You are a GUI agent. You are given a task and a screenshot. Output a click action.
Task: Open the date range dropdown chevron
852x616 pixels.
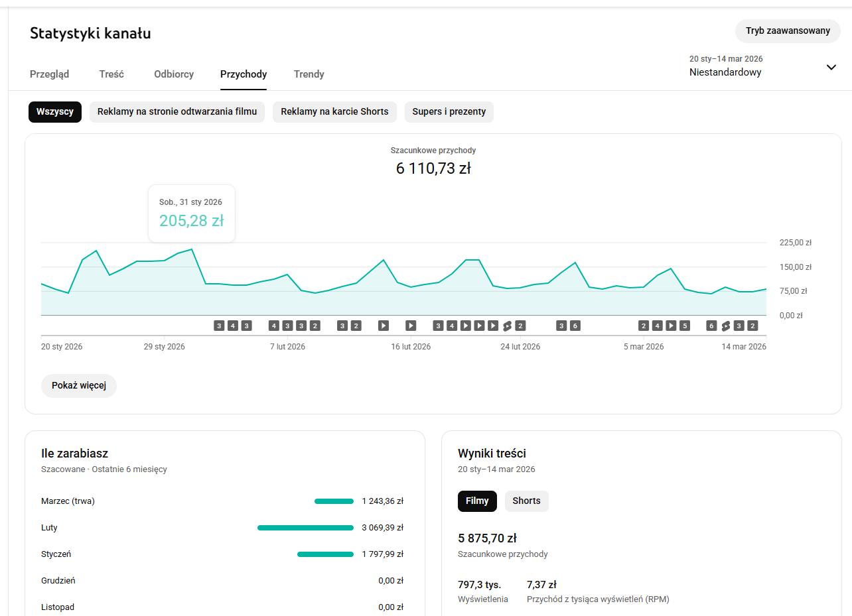coord(831,67)
